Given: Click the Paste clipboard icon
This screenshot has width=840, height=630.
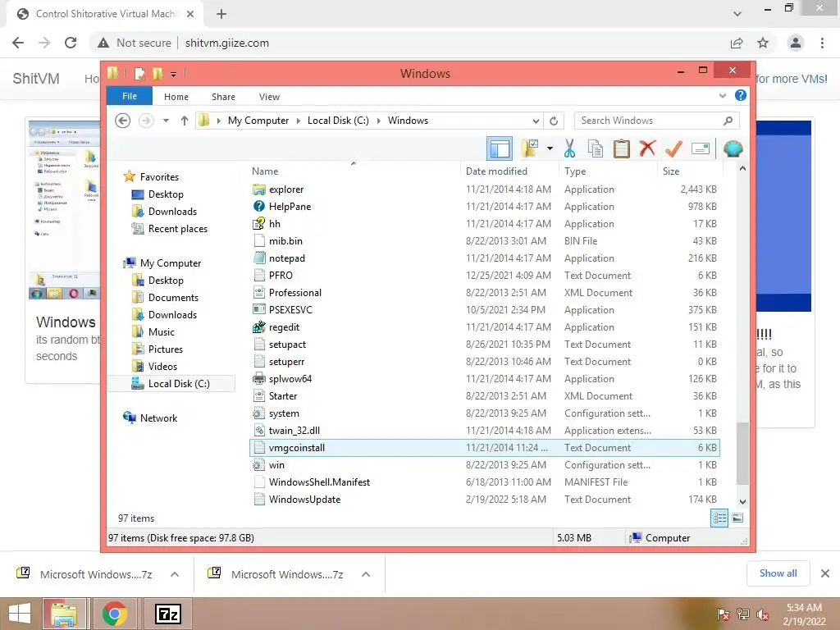Looking at the screenshot, I should click(622, 148).
